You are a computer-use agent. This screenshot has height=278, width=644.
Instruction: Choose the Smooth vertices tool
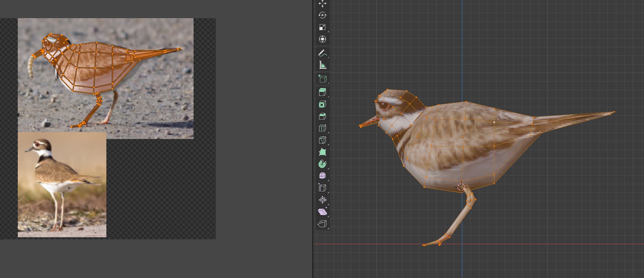[x=322, y=176]
